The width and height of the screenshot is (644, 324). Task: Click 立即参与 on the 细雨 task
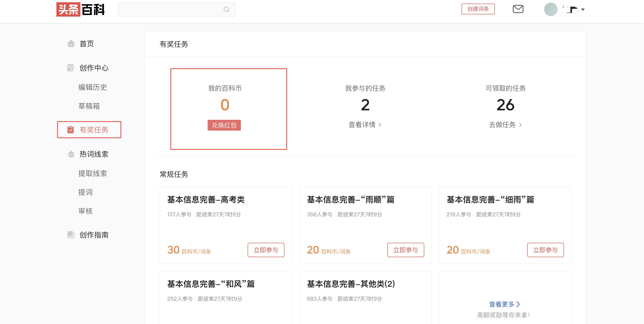(x=546, y=250)
